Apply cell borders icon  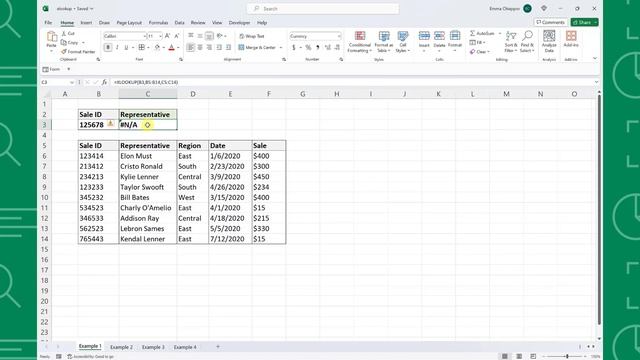click(x=141, y=48)
